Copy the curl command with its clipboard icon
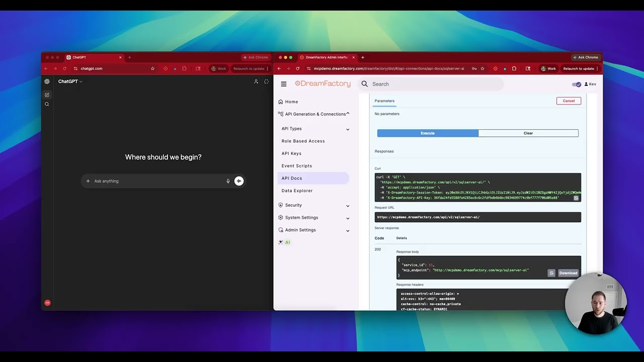This screenshot has height=362, width=644. coord(576,198)
